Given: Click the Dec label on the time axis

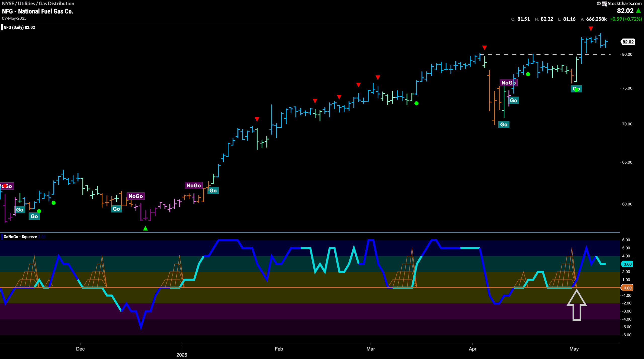Looking at the screenshot, I should click(x=80, y=349).
